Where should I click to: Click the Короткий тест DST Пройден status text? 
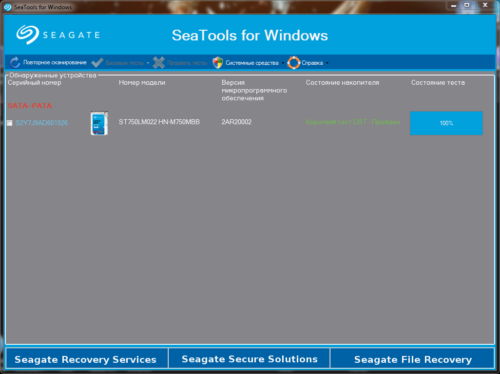click(353, 122)
